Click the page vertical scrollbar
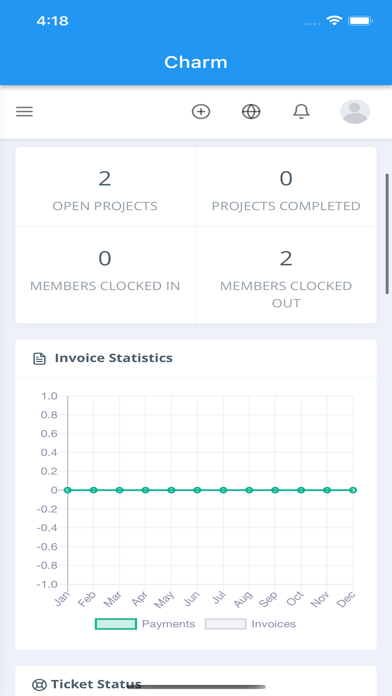Viewport: 392px width, 696px height. (x=387, y=233)
